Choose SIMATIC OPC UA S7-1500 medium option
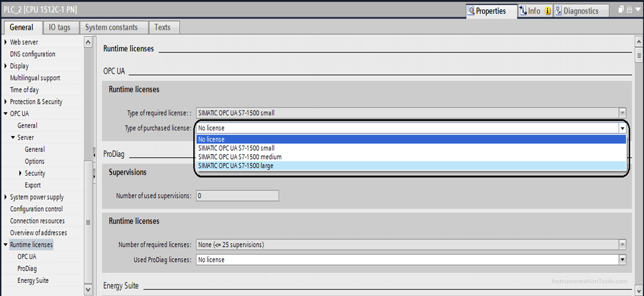Screen dimensions: 644x296 tap(411, 157)
